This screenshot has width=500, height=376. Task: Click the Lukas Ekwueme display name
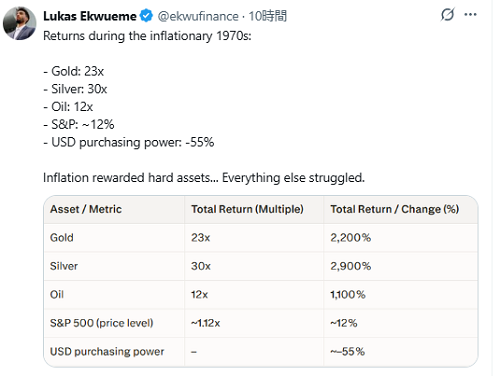[x=90, y=16]
